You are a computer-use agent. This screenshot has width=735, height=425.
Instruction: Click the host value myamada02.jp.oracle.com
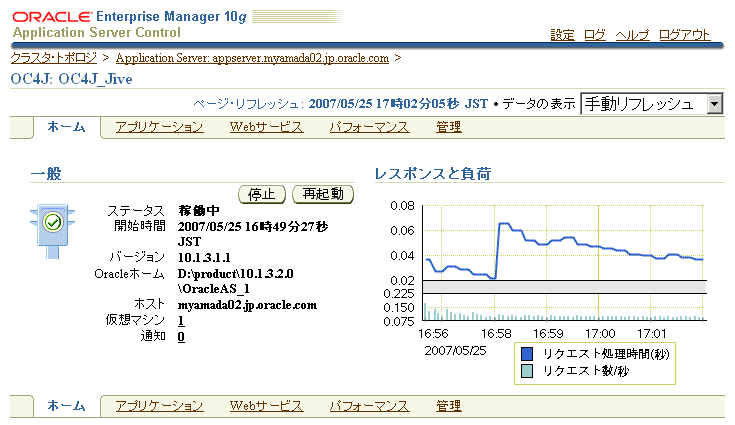tap(247, 305)
